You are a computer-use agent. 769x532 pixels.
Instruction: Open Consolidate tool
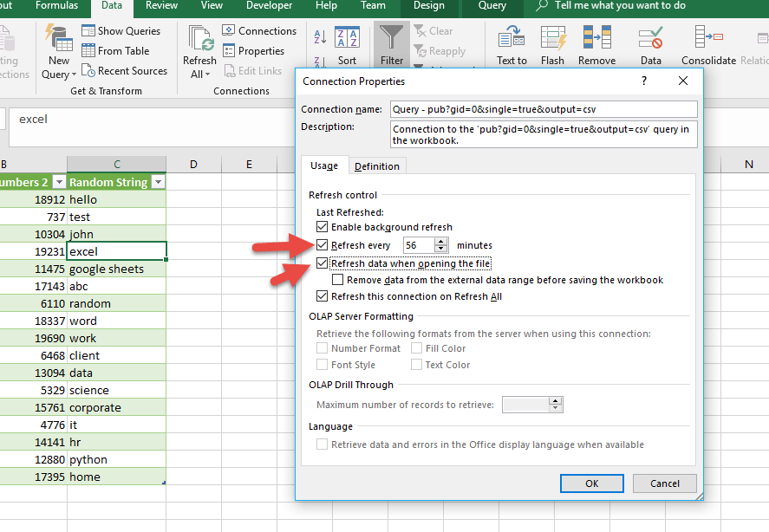(x=708, y=45)
